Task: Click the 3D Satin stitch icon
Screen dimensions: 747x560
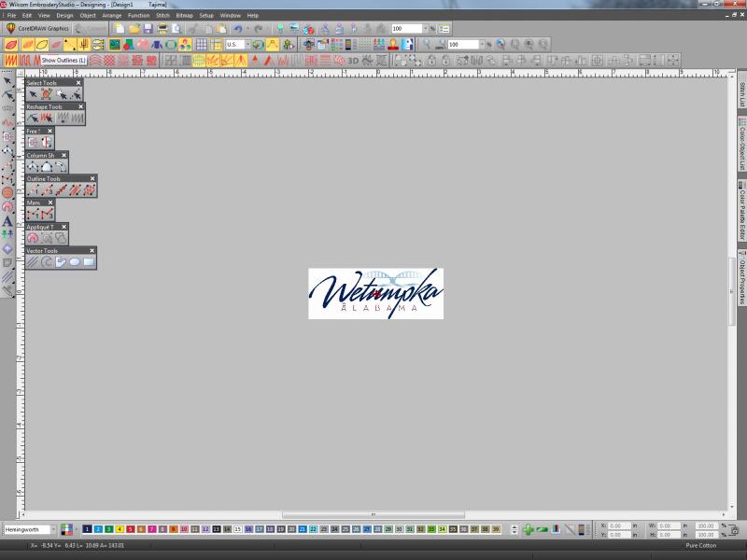Action: point(353,61)
